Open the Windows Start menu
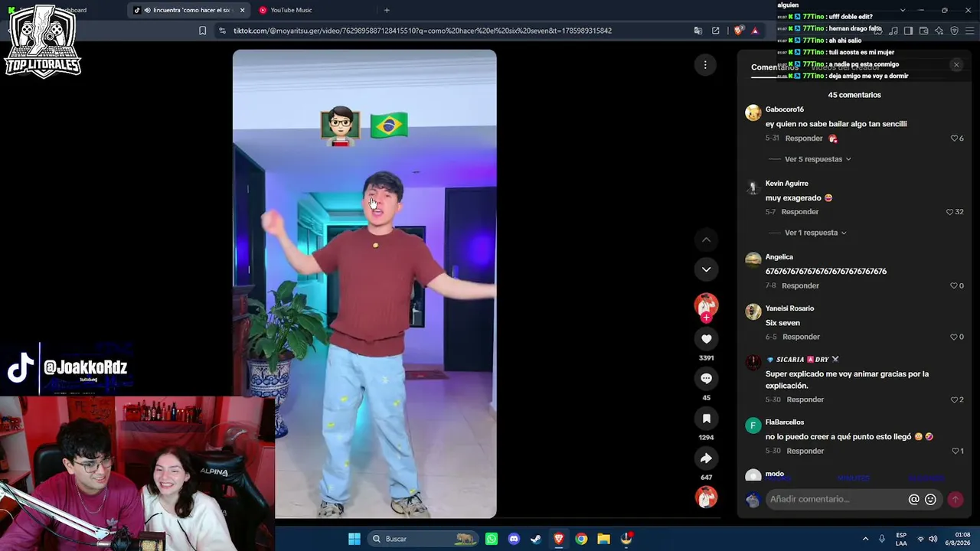Image resolution: width=980 pixels, height=551 pixels. click(x=354, y=539)
